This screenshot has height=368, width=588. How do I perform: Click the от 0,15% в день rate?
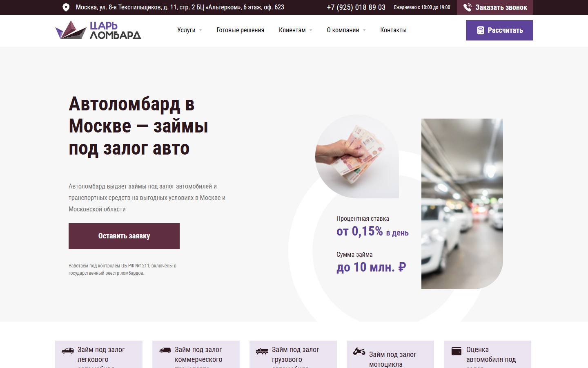point(372,231)
